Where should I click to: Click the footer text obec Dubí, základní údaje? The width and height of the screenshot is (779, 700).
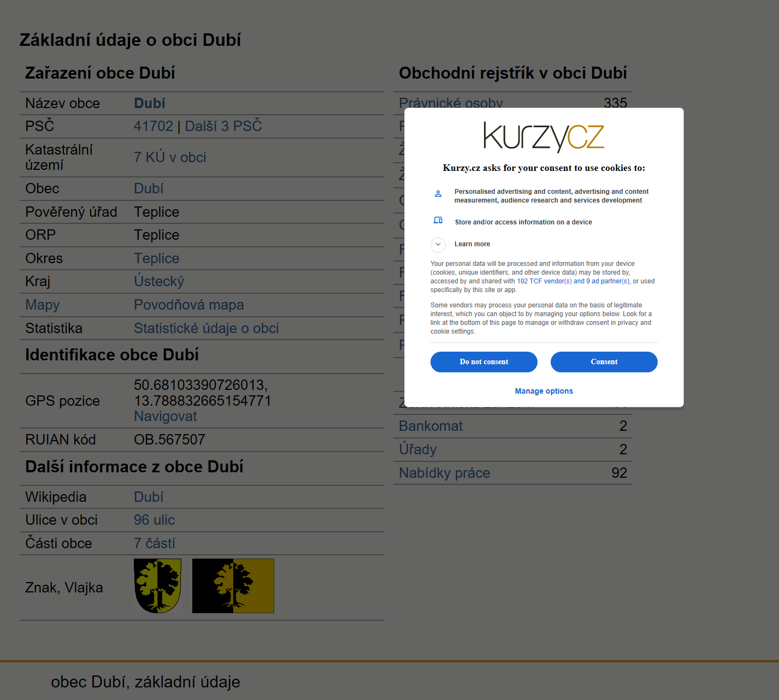point(145,682)
